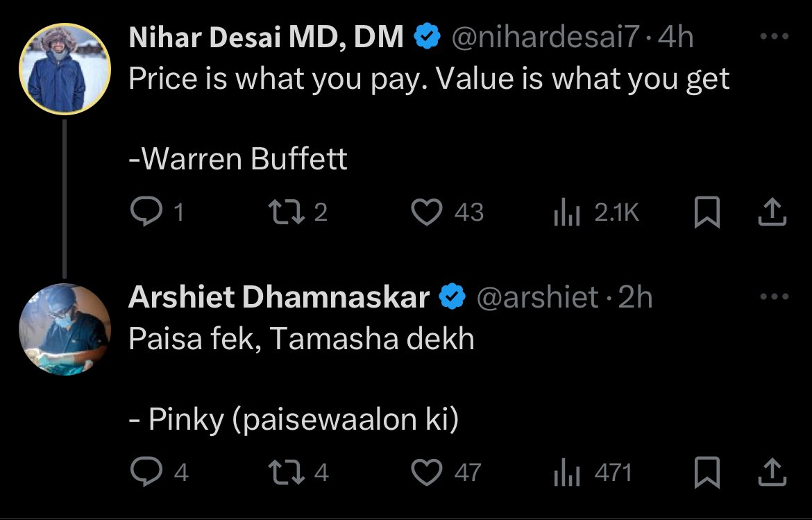Viewport: 812px width, 520px height.
Task: Go to Nihar Desai MD, DM profile name
Action: pyautogui.click(x=267, y=37)
